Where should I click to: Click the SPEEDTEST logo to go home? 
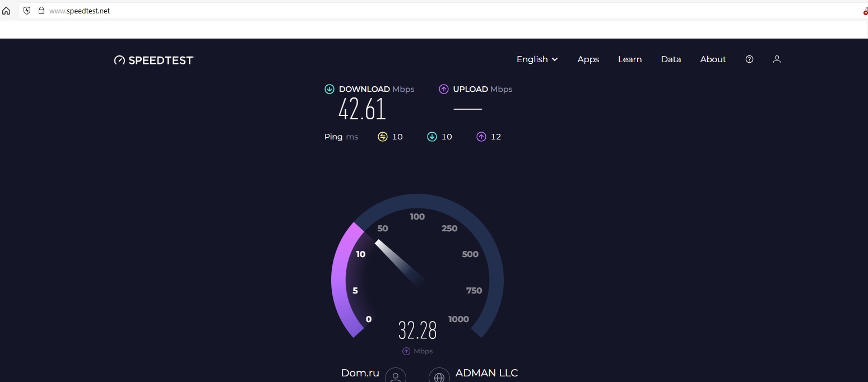[154, 60]
